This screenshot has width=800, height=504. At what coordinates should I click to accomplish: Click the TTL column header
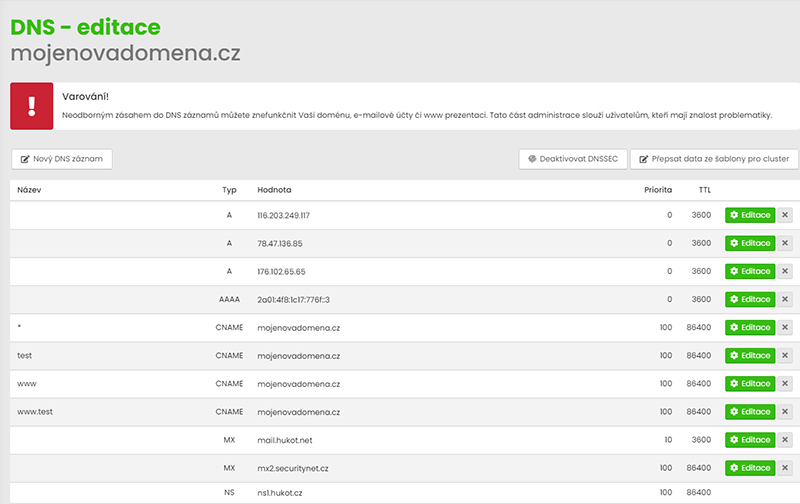click(x=705, y=189)
